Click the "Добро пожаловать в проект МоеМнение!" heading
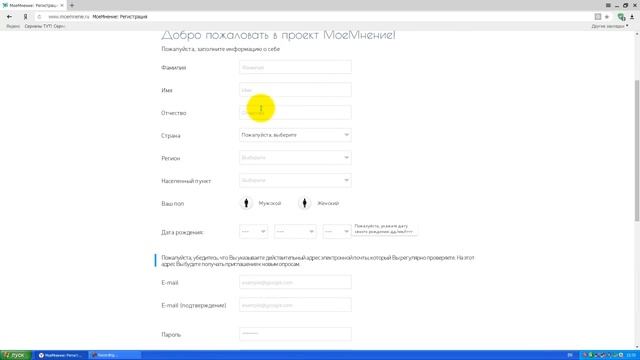The height and width of the screenshot is (360, 640). [278, 35]
